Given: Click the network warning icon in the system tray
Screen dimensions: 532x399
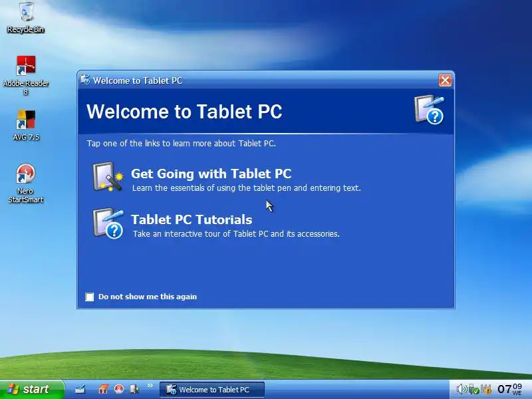Looking at the screenshot, I should [x=486, y=389].
